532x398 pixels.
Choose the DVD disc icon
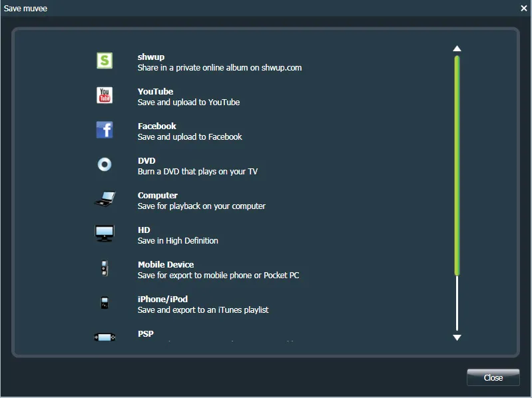105,164
